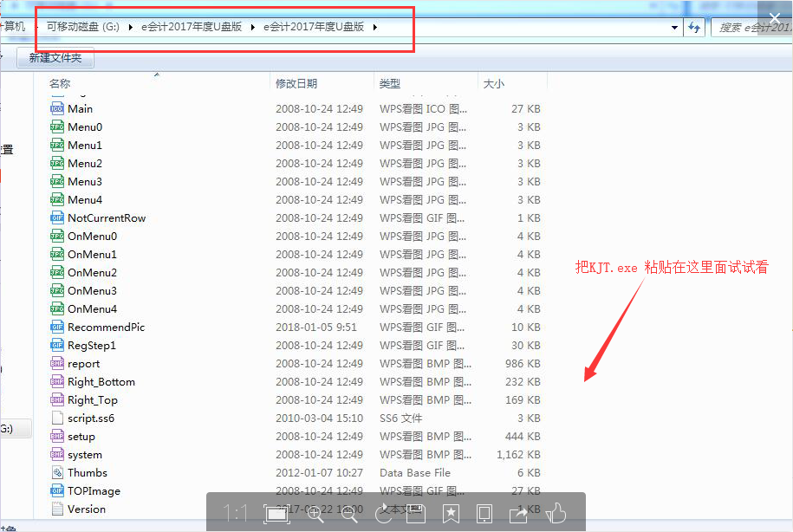The image size is (793, 532).
Task: Click the 10 KB size cell
Action: [x=526, y=328]
